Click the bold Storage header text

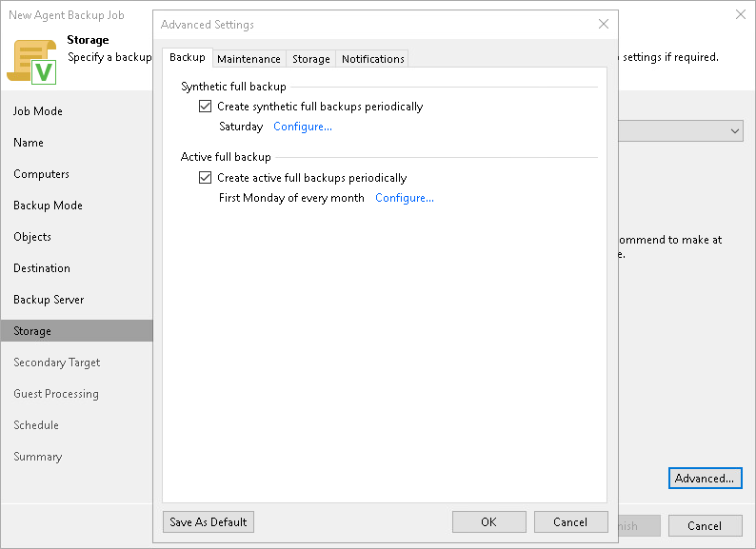pyautogui.click(x=88, y=40)
